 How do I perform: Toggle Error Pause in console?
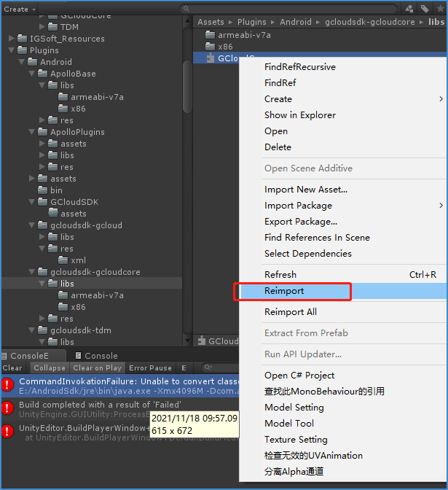[x=151, y=367]
